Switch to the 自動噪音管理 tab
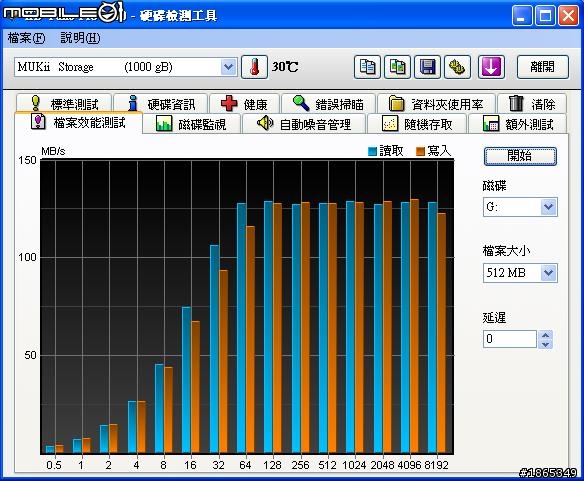The width and height of the screenshot is (584, 481). (304, 124)
